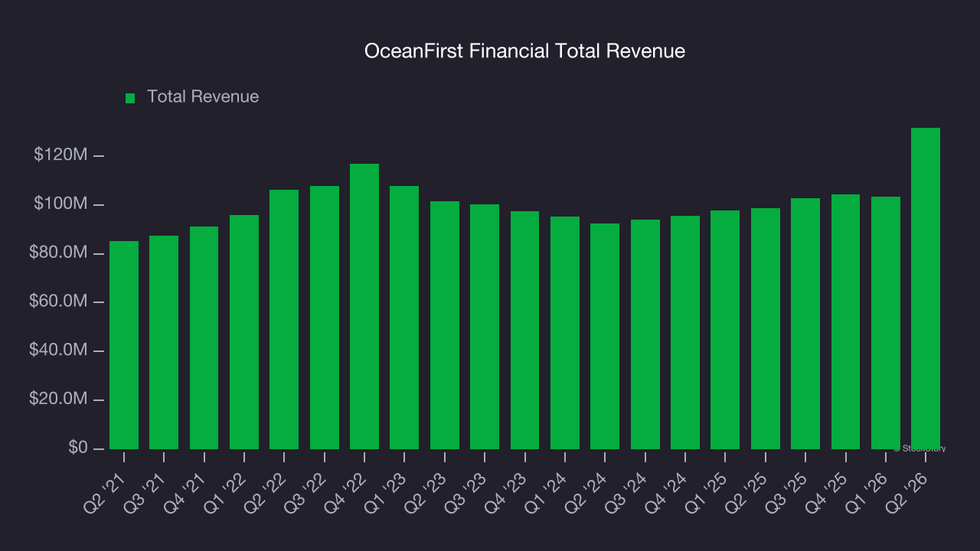Screen dimensions: 980x551
Task: Select the Q1 '25 revenue bar
Action: [x=725, y=330]
